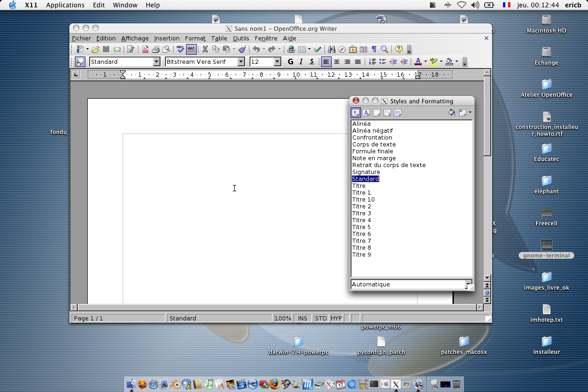Click the Fill Format Mode paint bucket
This screenshot has width=588, height=392.
tap(451, 113)
